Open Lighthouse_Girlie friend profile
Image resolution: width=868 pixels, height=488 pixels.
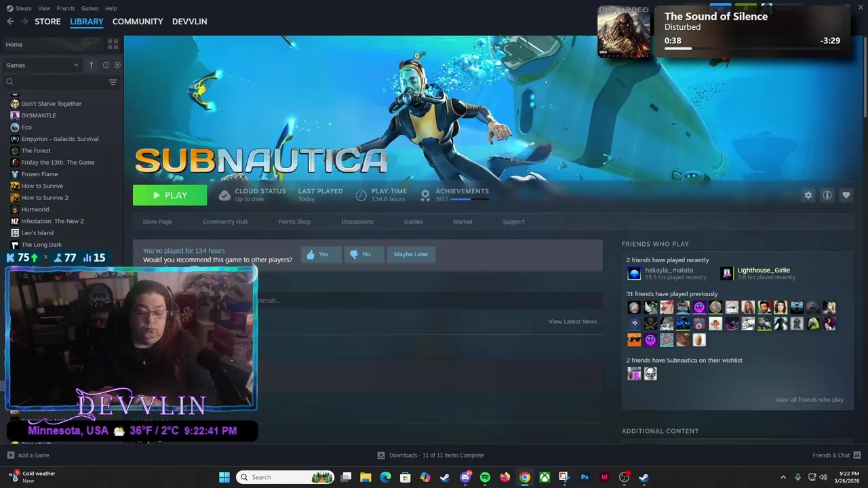click(x=764, y=270)
